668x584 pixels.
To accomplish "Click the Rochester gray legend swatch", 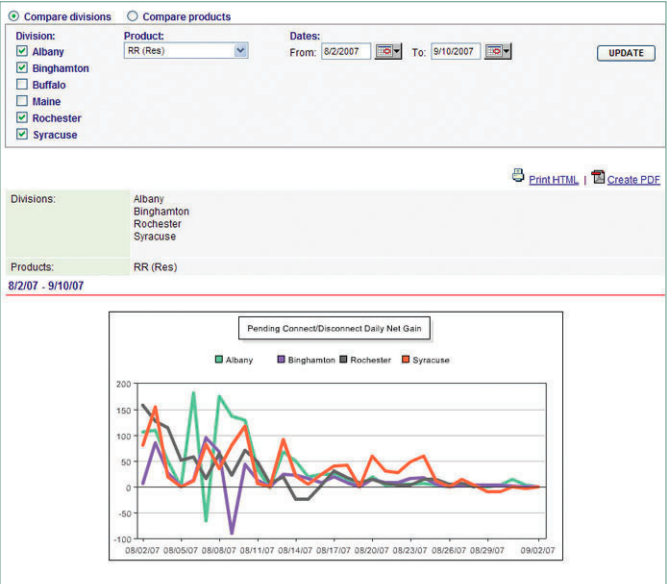I will click(x=343, y=360).
